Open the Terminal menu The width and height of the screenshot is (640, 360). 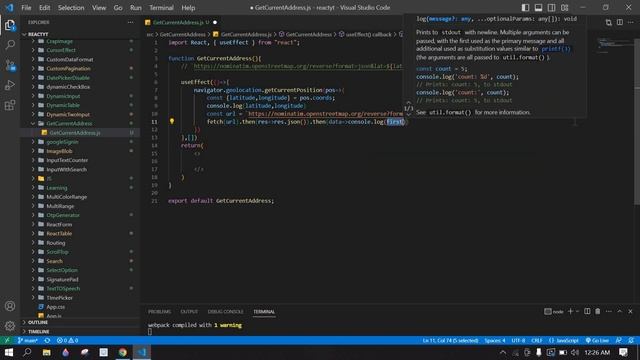(x=161, y=8)
